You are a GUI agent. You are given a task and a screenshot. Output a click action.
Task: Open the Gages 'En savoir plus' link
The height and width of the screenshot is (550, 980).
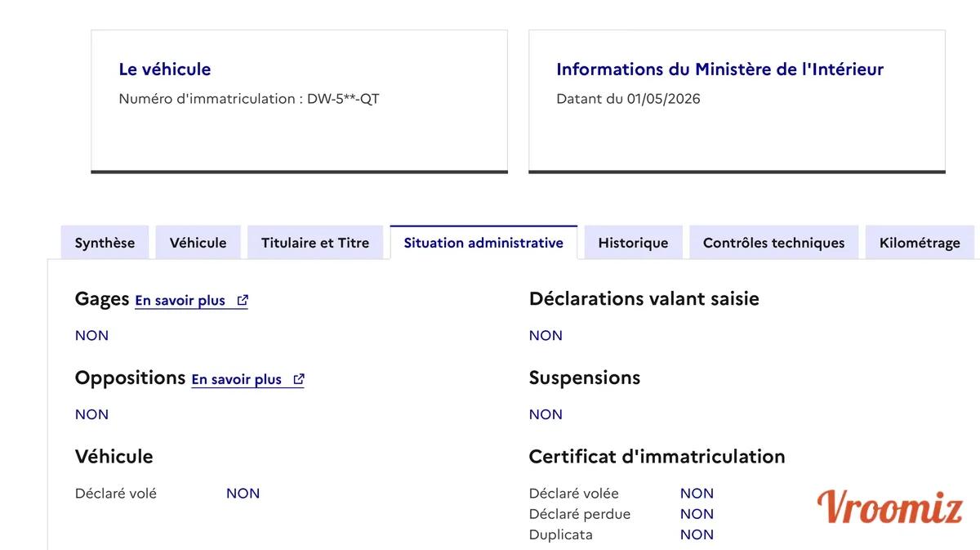[x=192, y=301]
